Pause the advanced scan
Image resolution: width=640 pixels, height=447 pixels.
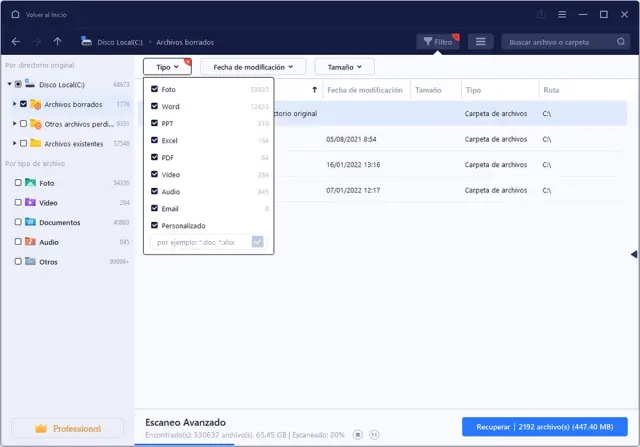coord(374,435)
